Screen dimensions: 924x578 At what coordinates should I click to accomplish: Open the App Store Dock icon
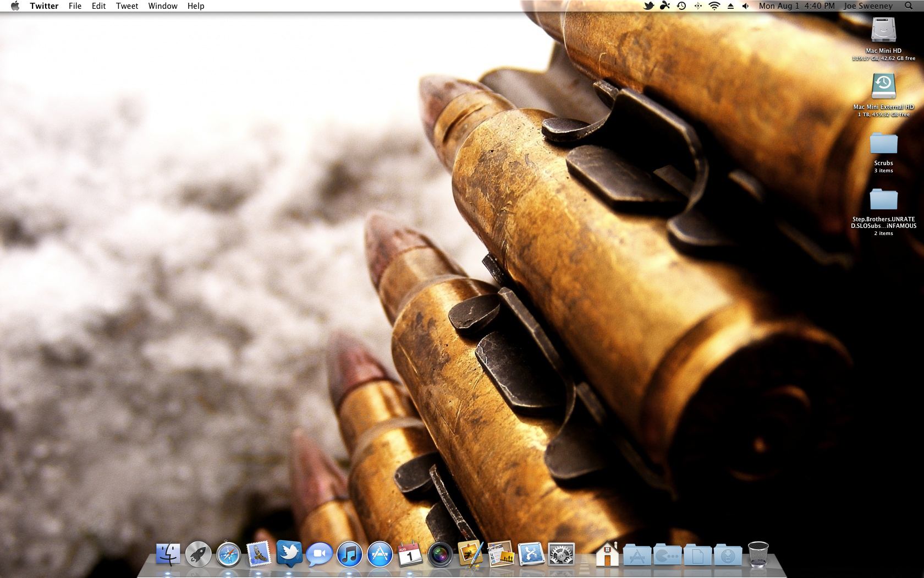point(380,554)
